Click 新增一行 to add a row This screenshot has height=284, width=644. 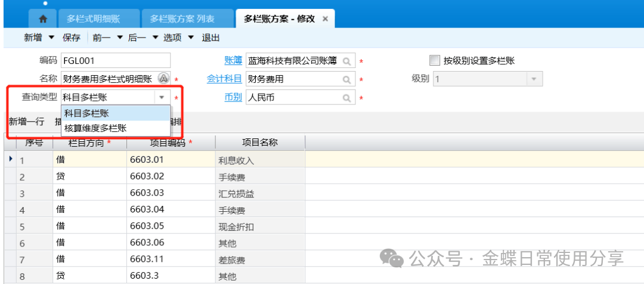coord(26,122)
